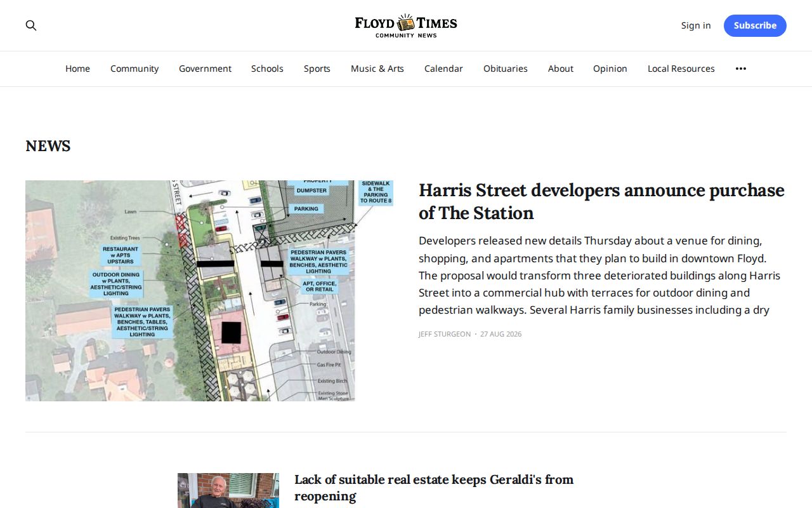The width and height of the screenshot is (812, 508).
Task: Click the Floyd Times logo
Action: (406, 25)
